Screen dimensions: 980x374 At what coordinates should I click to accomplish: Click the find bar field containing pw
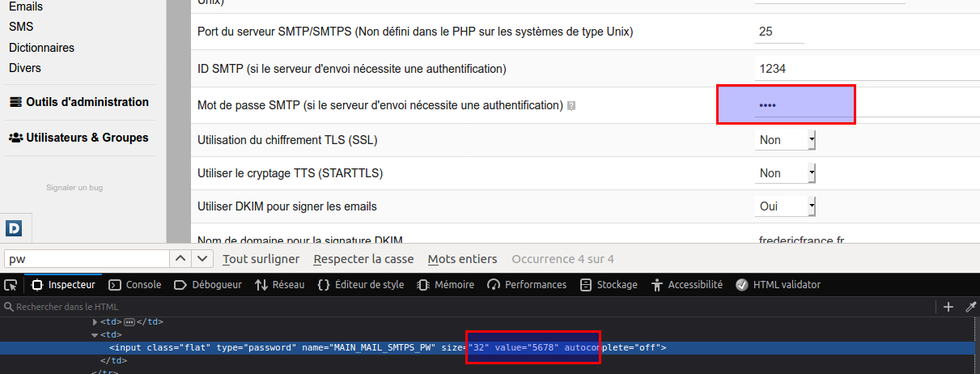(x=86, y=259)
